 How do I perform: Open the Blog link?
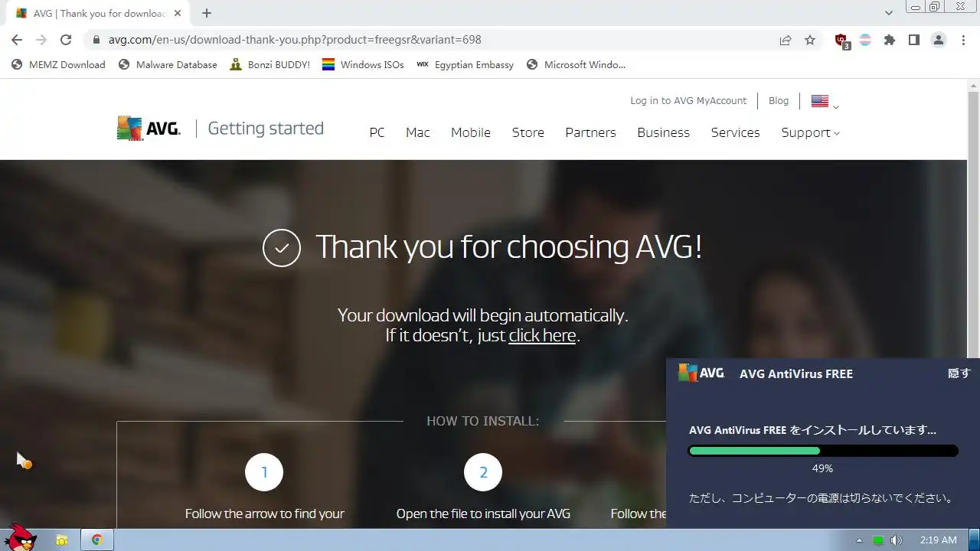[779, 100]
